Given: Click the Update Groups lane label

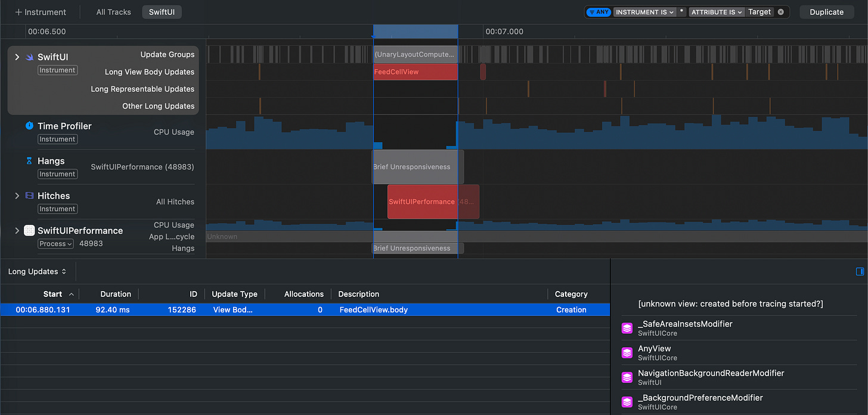Looking at the screenshot, I should click(168, 54).
